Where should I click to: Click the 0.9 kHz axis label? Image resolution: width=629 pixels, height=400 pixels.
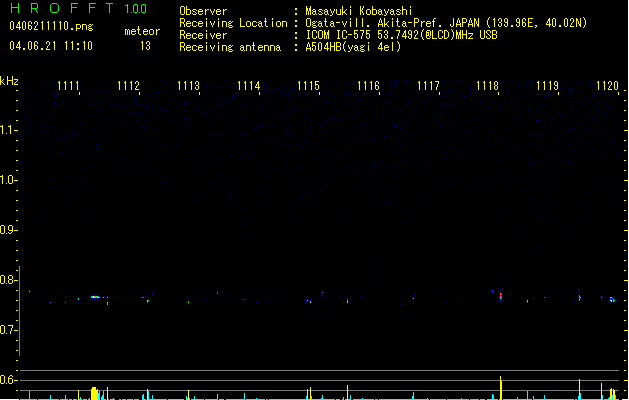pyautogui.click(x=8, y=230)
